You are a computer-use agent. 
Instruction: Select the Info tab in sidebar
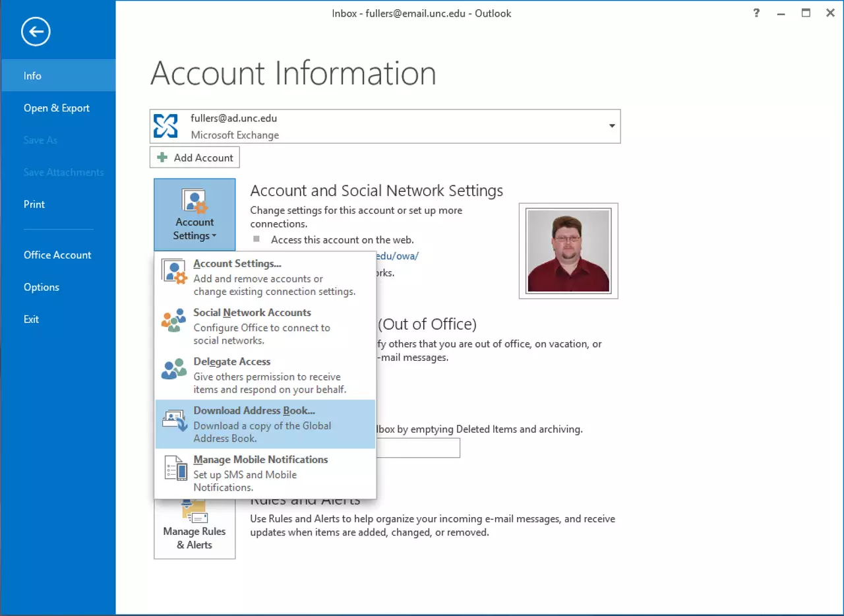[x=33, y=76]
